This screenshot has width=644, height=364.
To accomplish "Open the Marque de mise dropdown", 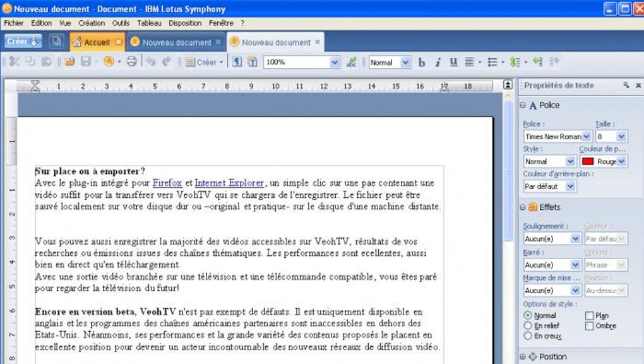I will click(575, 291).
